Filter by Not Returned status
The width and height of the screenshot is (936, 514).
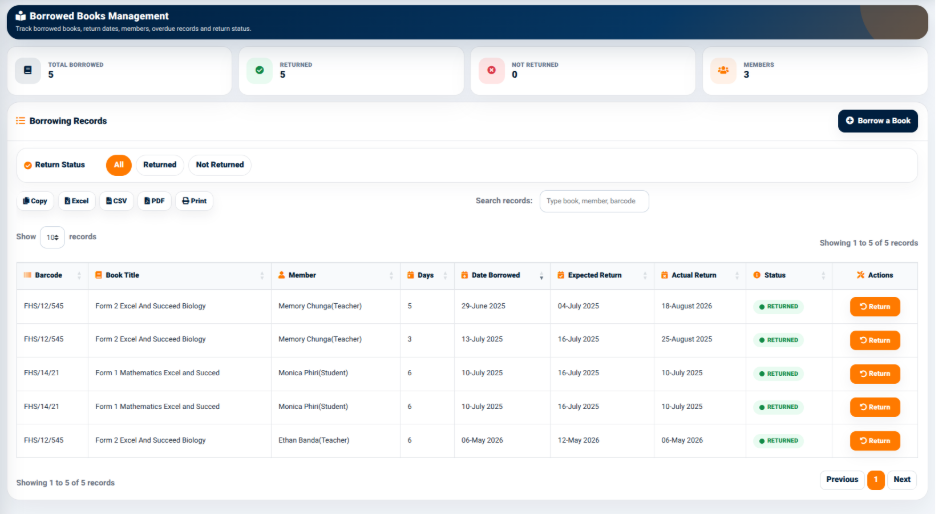pos(220,165)
